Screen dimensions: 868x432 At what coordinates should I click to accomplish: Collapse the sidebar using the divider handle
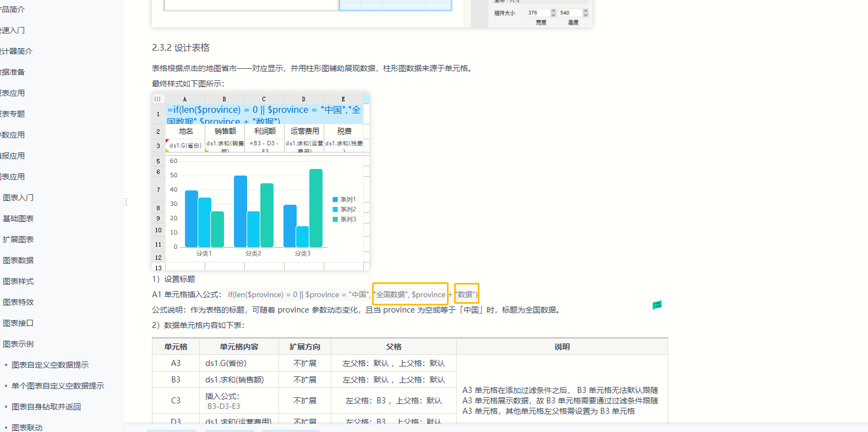[x=126, y=202]
